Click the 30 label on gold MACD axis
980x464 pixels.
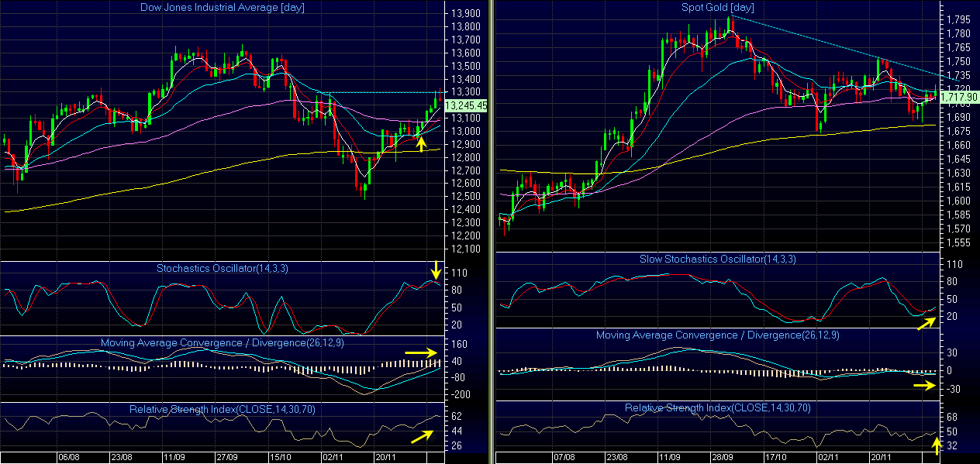953,352
